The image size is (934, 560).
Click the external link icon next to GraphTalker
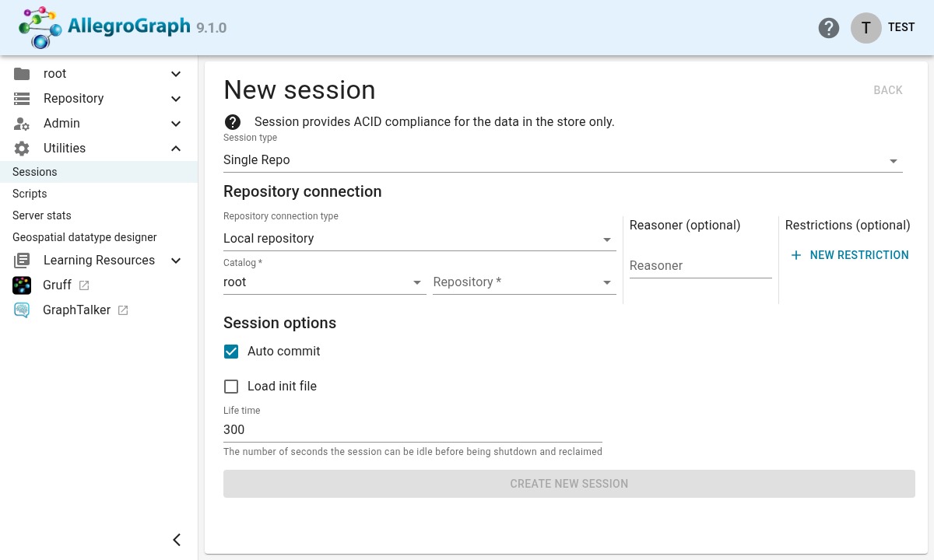[x=123, y=310]
